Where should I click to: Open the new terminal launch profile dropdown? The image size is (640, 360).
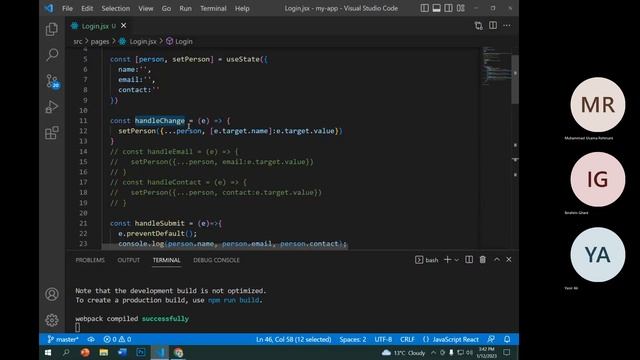tap(457, 260)
